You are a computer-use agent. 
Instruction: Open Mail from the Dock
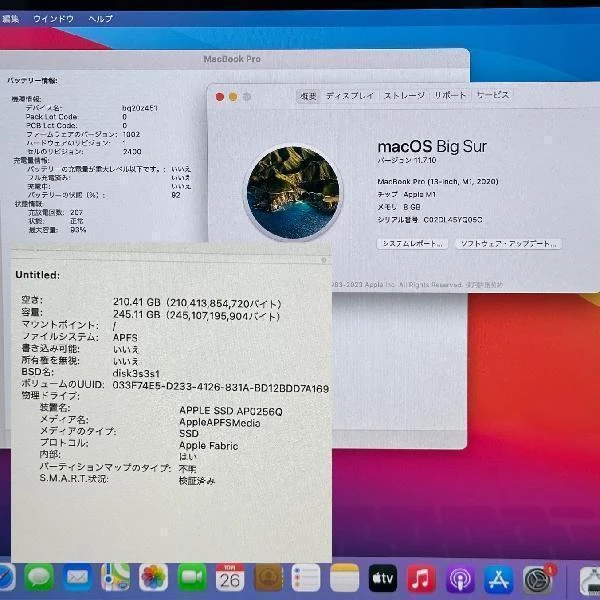click(x=77, y=577)
